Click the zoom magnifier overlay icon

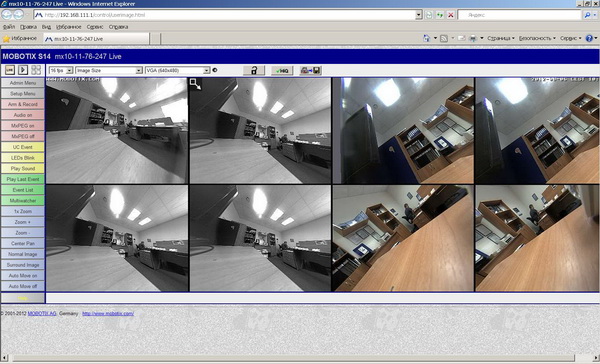point(195,84)
